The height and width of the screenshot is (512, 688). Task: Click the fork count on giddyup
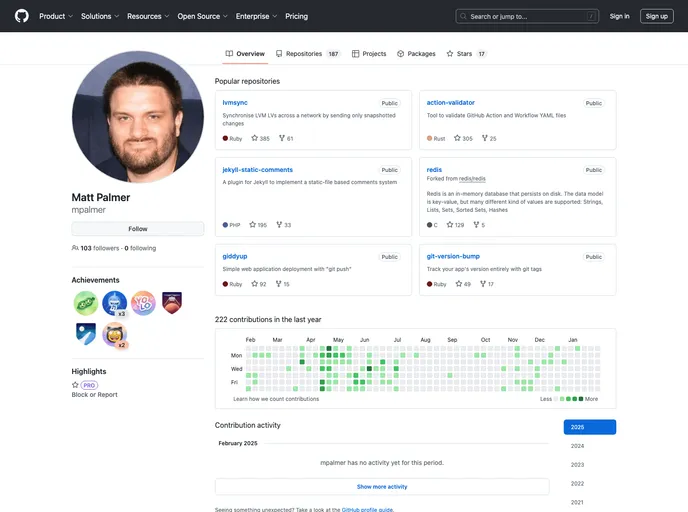283,284
